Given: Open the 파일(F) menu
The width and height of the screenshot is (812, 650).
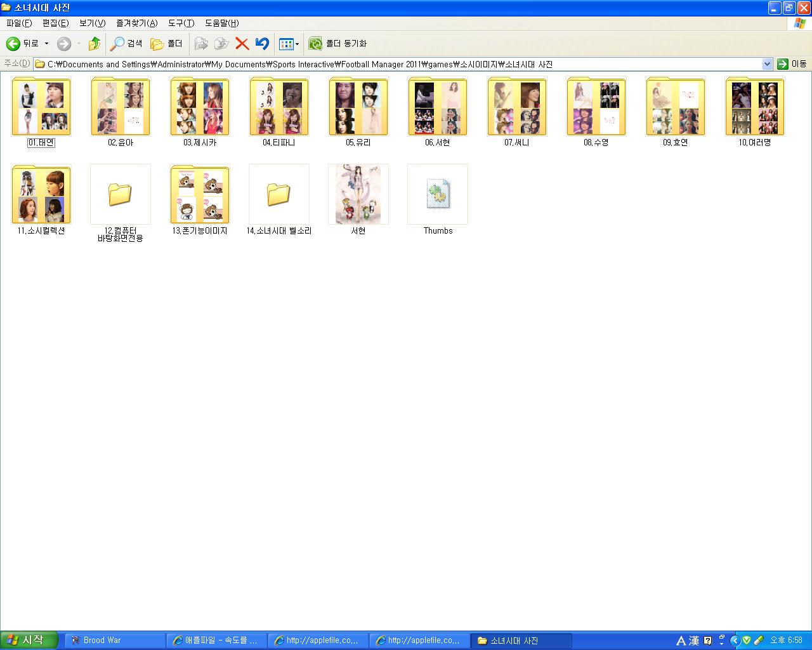Looking at the screenshot, I should (x=19, y=23).
